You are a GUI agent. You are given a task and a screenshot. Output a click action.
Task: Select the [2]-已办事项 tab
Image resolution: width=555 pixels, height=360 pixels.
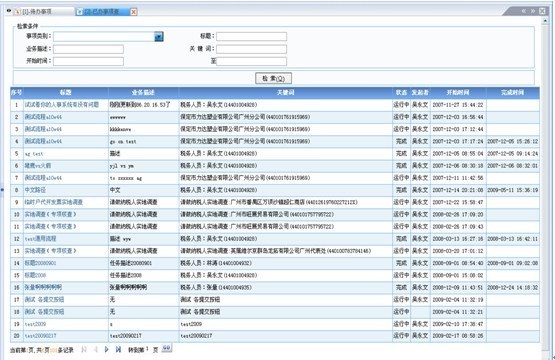(101, 12)
